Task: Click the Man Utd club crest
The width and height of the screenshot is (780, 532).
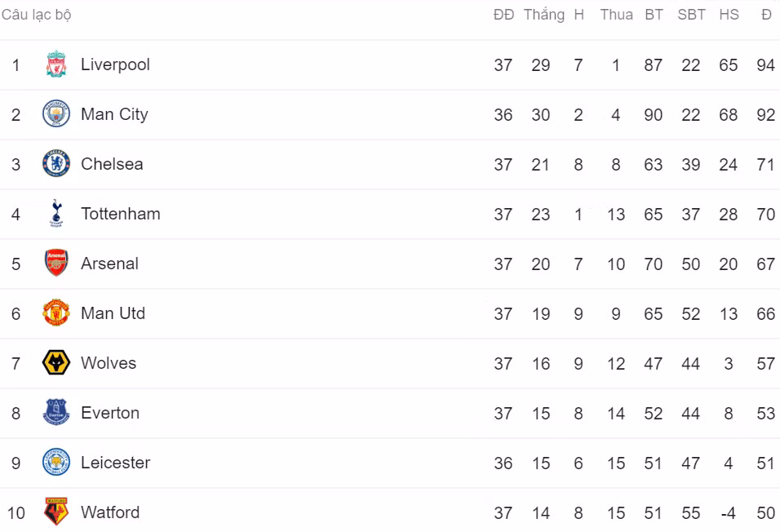Action: (x=56, y=313)
